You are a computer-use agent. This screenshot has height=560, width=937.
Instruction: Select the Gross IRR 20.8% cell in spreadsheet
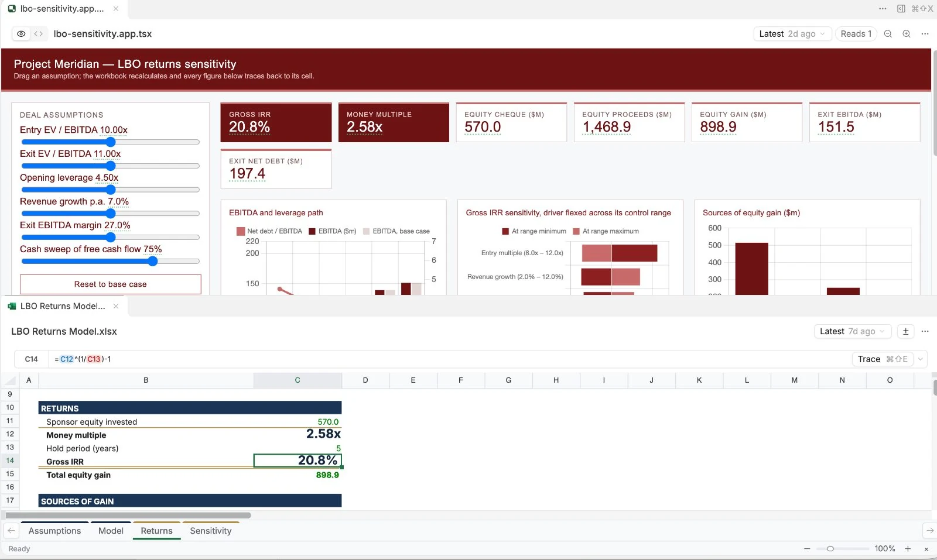(297, 461)
